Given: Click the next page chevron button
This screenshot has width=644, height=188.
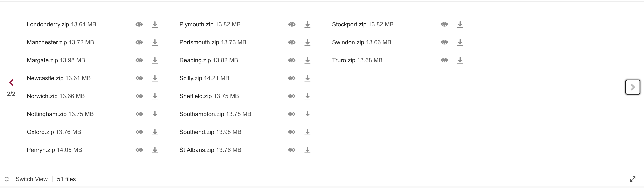Looking at the screenshot, I should [x=632, y=87].
